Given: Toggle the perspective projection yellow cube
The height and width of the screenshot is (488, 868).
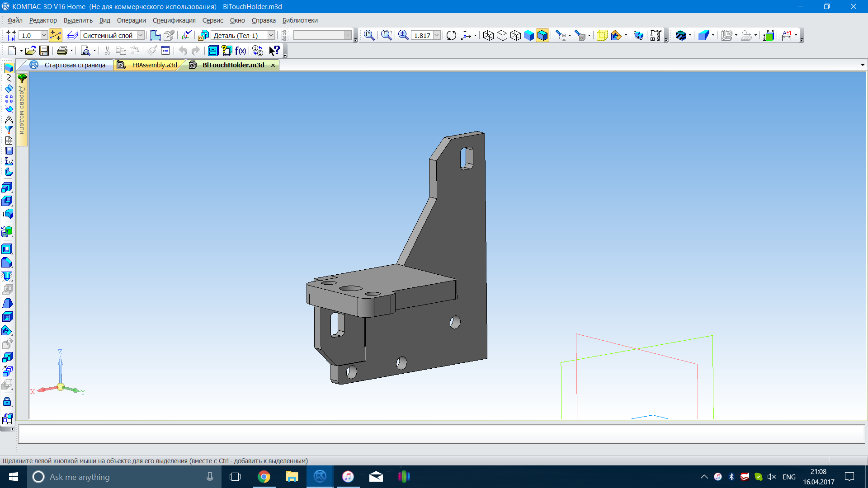Looking at the screenshot, I should (602, 35).
